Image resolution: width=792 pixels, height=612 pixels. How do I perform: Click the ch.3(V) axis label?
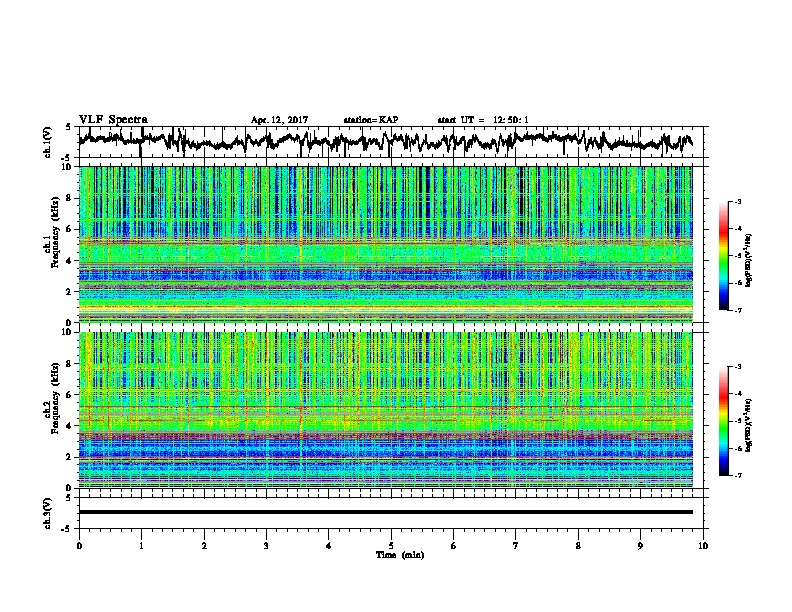pyautogui.click(x=48, y=513)
